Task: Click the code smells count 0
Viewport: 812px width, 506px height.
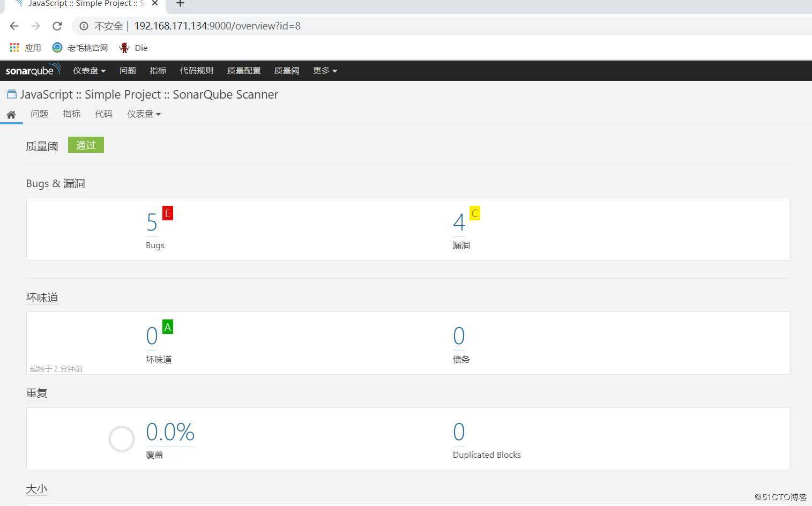Action: 152,336
